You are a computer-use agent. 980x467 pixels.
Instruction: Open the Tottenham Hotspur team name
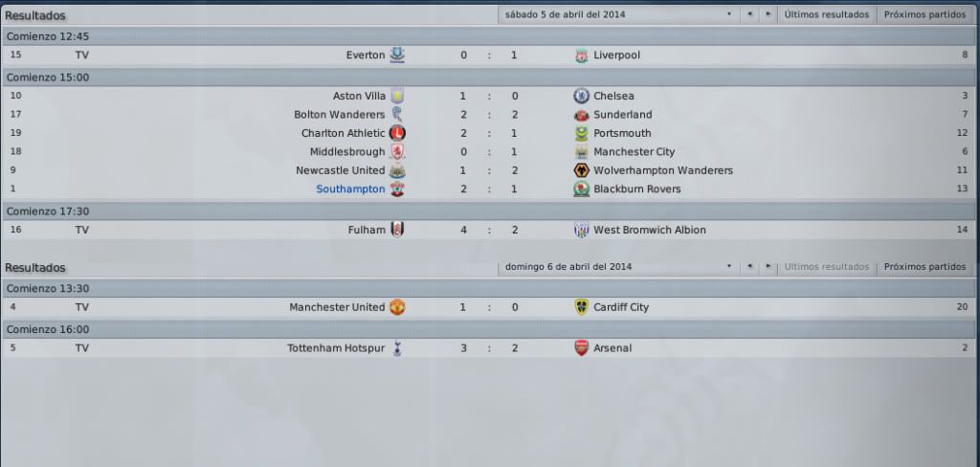pos(336,348)
